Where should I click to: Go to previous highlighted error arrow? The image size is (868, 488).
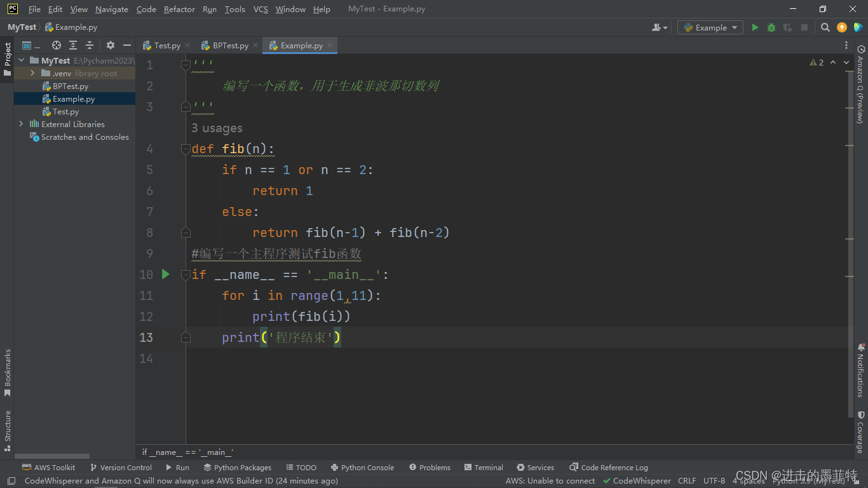tap(834, 62)
